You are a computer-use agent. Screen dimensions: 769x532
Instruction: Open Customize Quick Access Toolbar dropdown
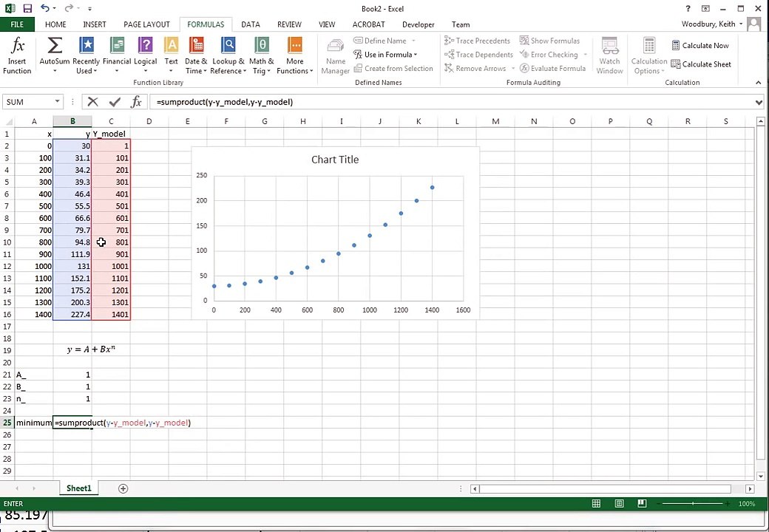click(89, 8)
